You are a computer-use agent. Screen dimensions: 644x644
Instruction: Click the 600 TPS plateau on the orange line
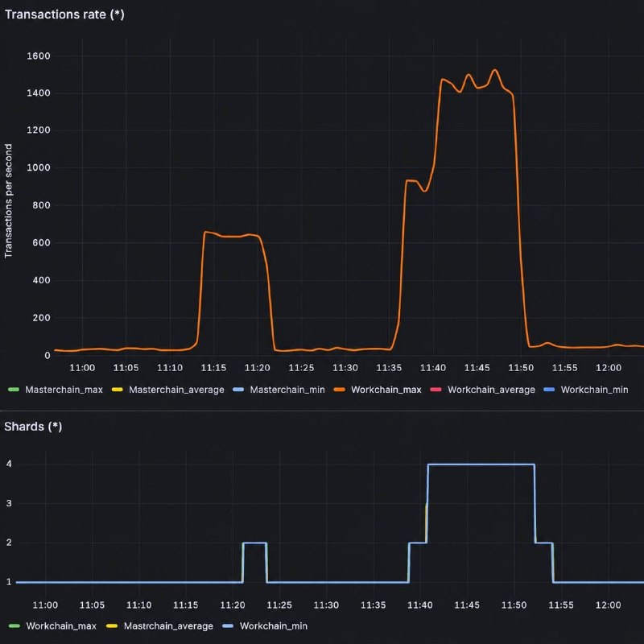[x=232, y=236]
